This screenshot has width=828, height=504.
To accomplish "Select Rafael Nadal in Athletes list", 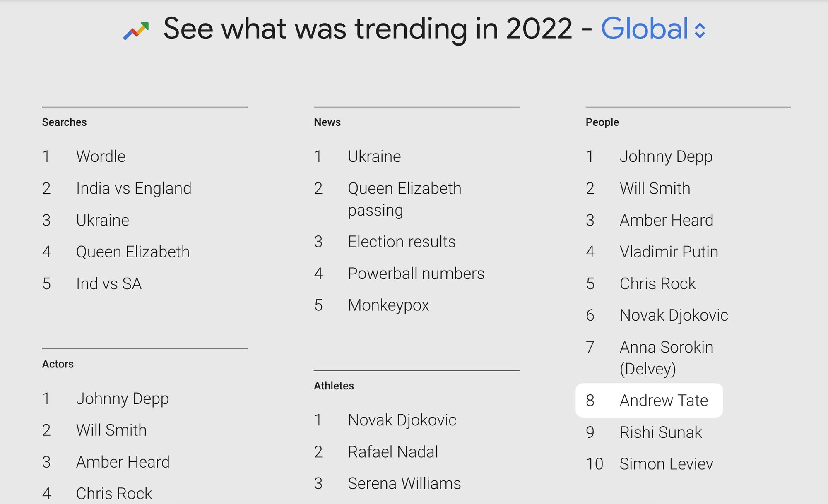I will coord(392,452).
